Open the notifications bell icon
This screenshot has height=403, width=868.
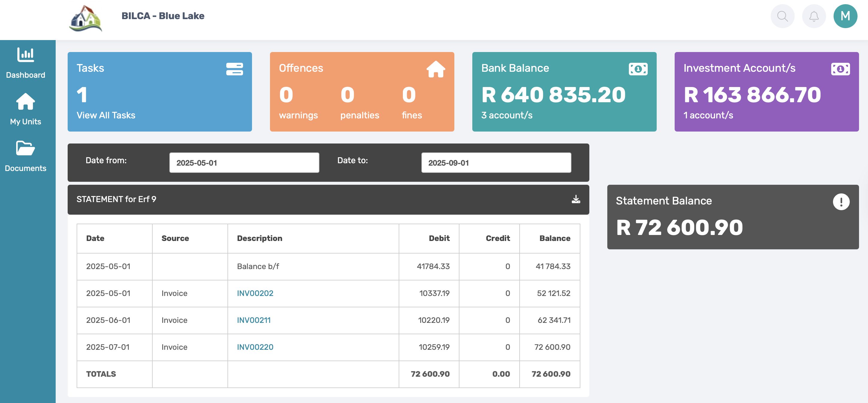click(x=814, y=16)
